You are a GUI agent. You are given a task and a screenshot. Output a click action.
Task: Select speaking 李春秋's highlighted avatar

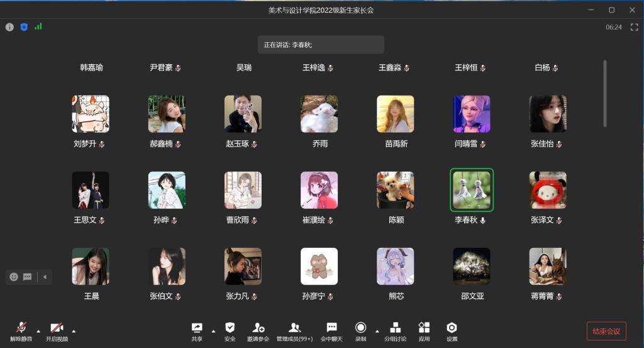472,190
